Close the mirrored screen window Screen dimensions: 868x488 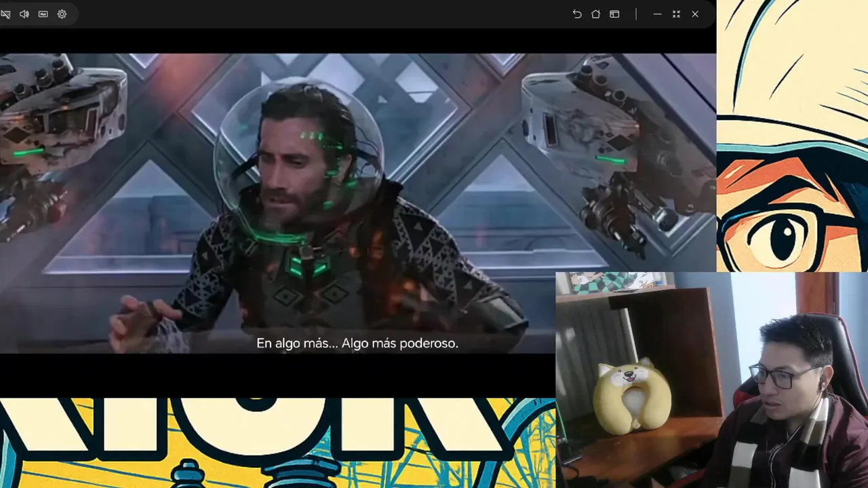click(695, 14)
